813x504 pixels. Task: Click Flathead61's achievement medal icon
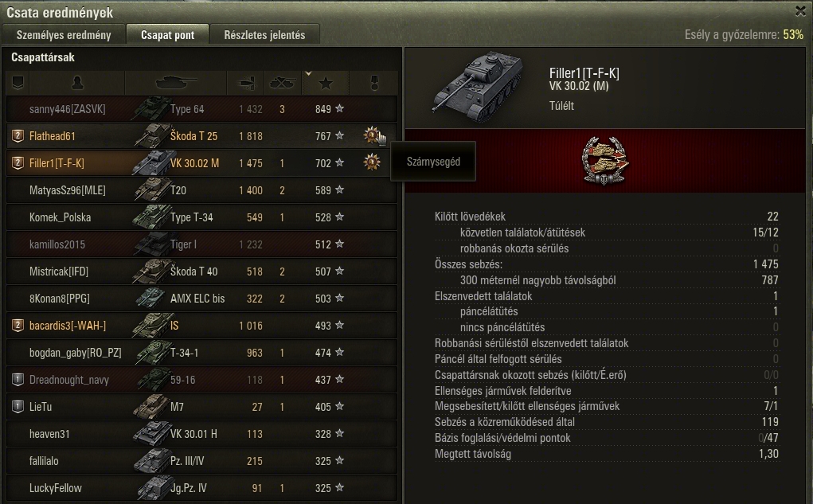[x=371, y=136]
